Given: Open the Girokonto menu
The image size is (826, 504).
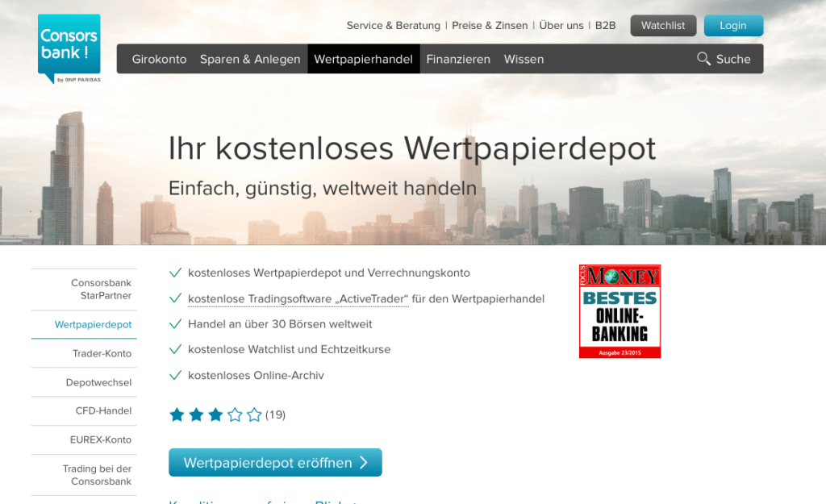Looking at the screenshot, I should coord(159,59).
